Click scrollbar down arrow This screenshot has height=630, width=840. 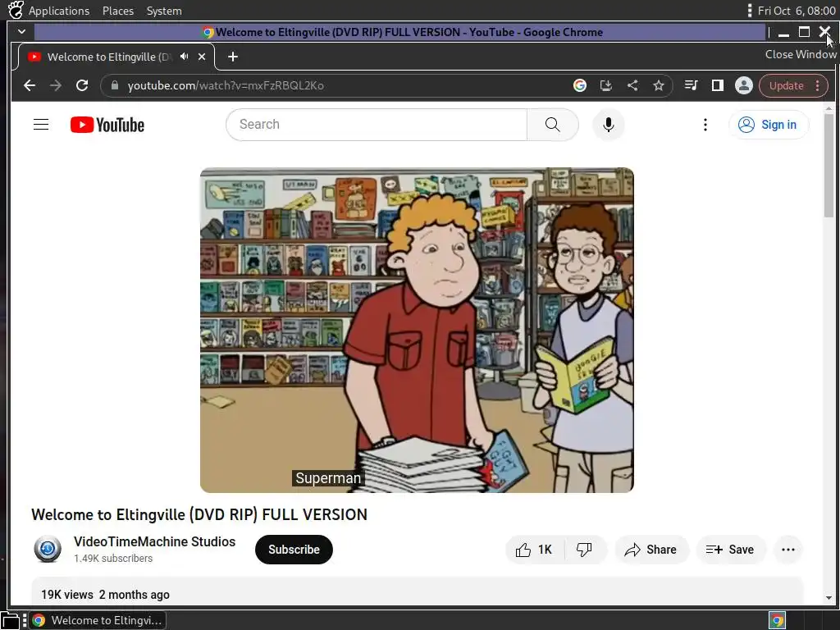click(829, 598)
